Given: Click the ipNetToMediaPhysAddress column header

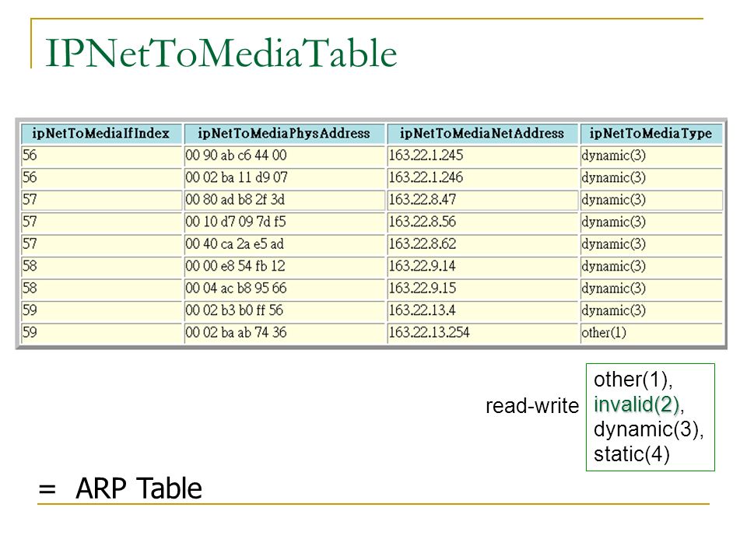Looking at the screenshot, I should [285, 134].
